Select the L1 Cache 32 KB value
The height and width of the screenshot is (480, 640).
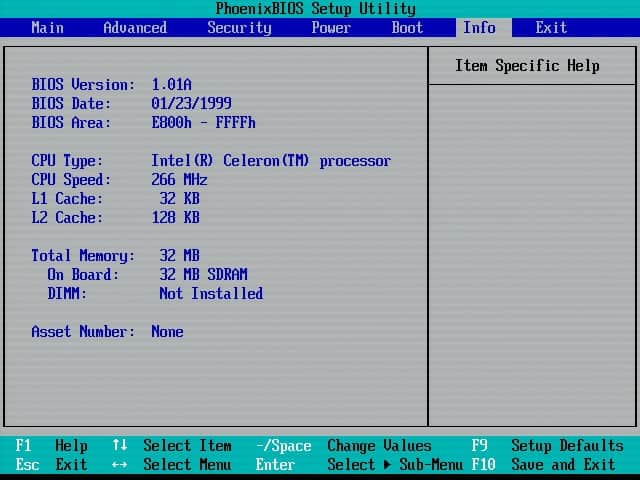[x=180, y=199]
